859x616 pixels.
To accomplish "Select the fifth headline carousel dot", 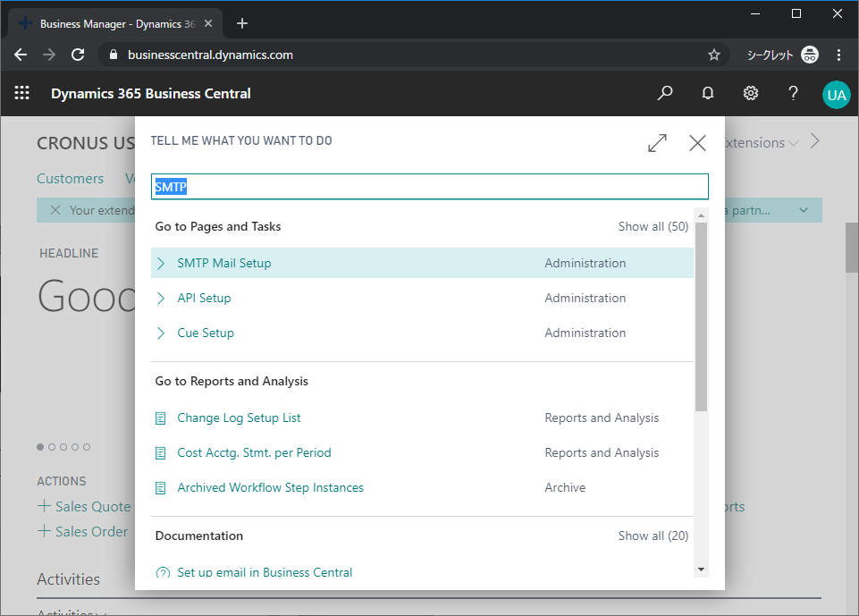I will pos(87,447).
